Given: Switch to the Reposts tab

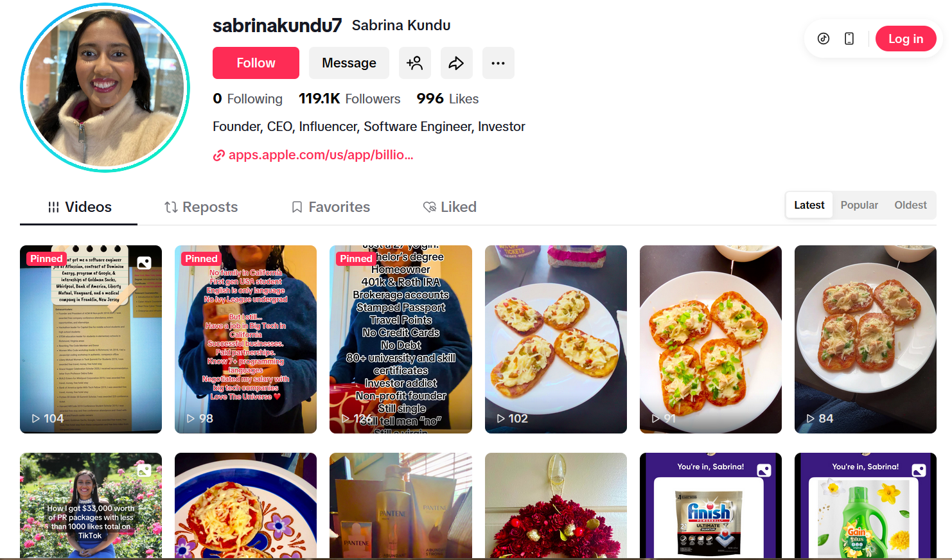Looking at the screenshot, I should tap(201, 207).
